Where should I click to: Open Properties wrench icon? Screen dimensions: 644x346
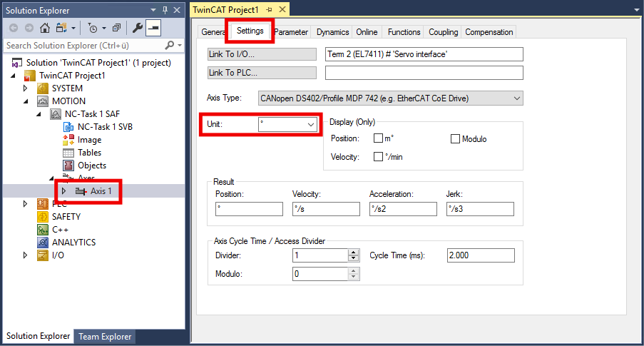[137, 28]
